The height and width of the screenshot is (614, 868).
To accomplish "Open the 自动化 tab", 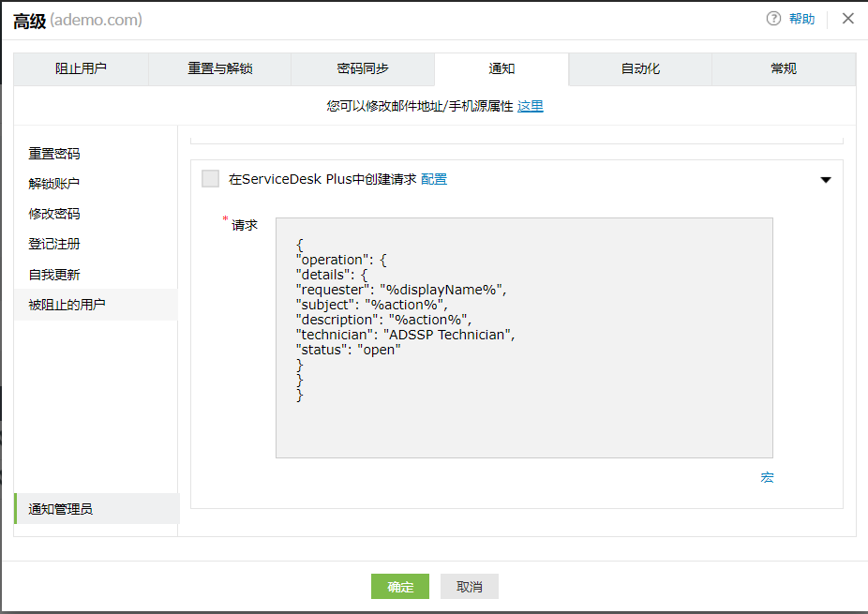I will pyautogui.click(x=639, y=68).
